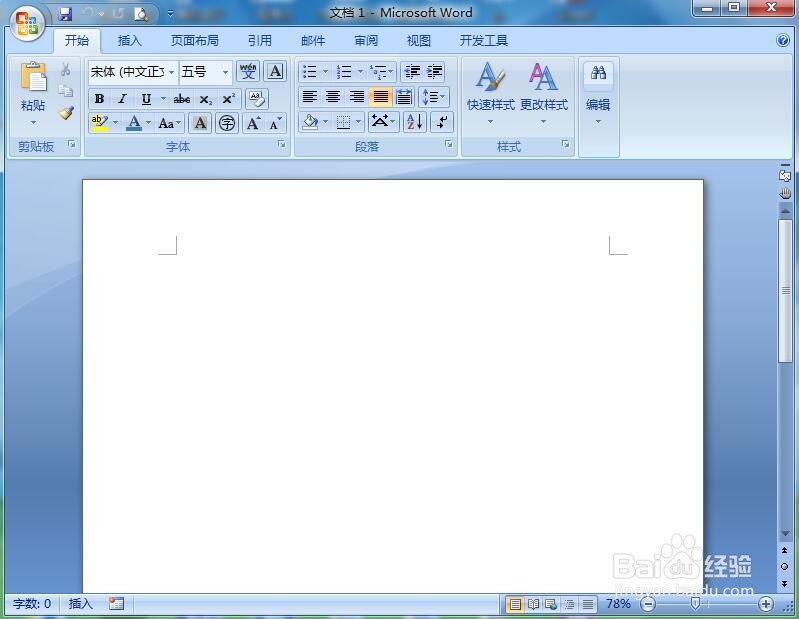Apply the font color A swatch

[134, 123]
